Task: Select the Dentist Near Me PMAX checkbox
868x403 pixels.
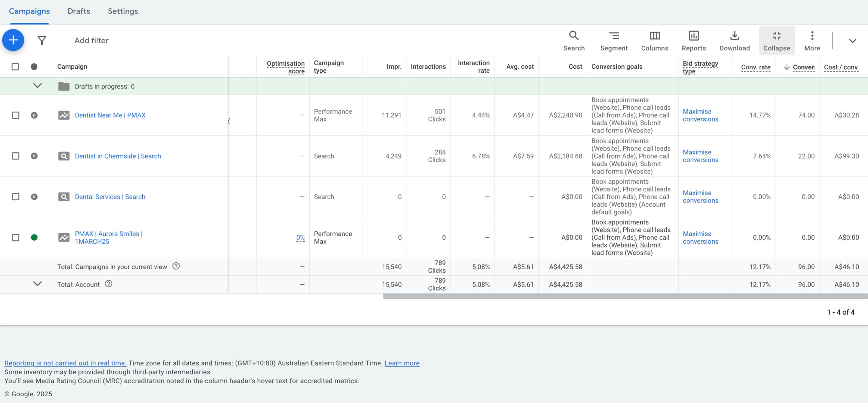Action: click(15, 115)
